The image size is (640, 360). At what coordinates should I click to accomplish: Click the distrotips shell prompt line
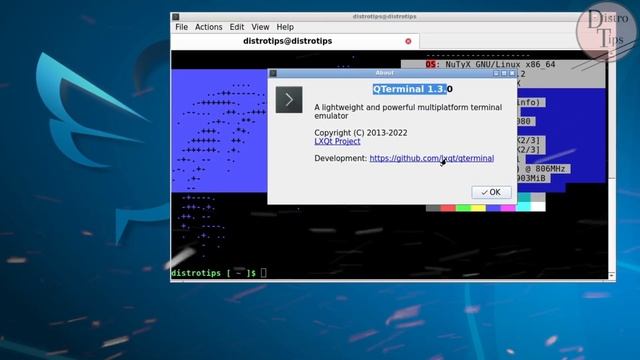[219, 273]
